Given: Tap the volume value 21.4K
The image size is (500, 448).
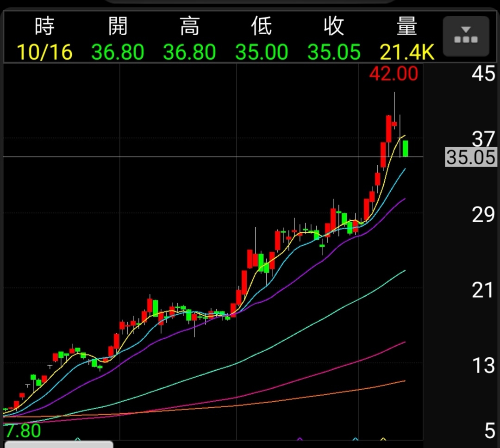Looking at the screenshot, I should (407, 52).
